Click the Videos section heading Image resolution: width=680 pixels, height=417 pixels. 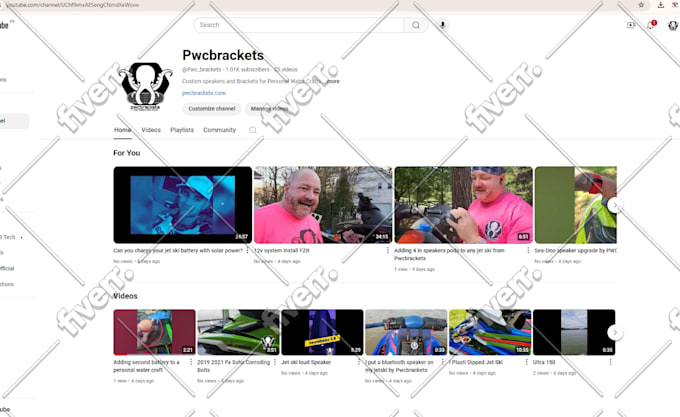(125, 296)
